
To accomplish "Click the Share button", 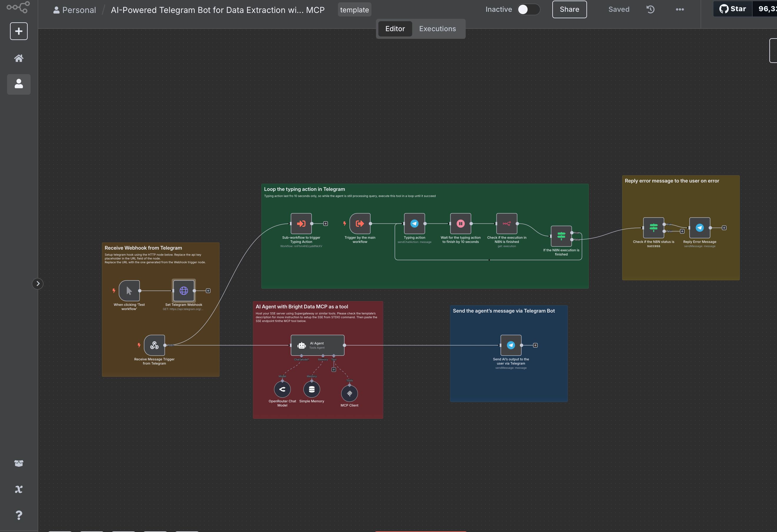I will click(x=569, y=9).
